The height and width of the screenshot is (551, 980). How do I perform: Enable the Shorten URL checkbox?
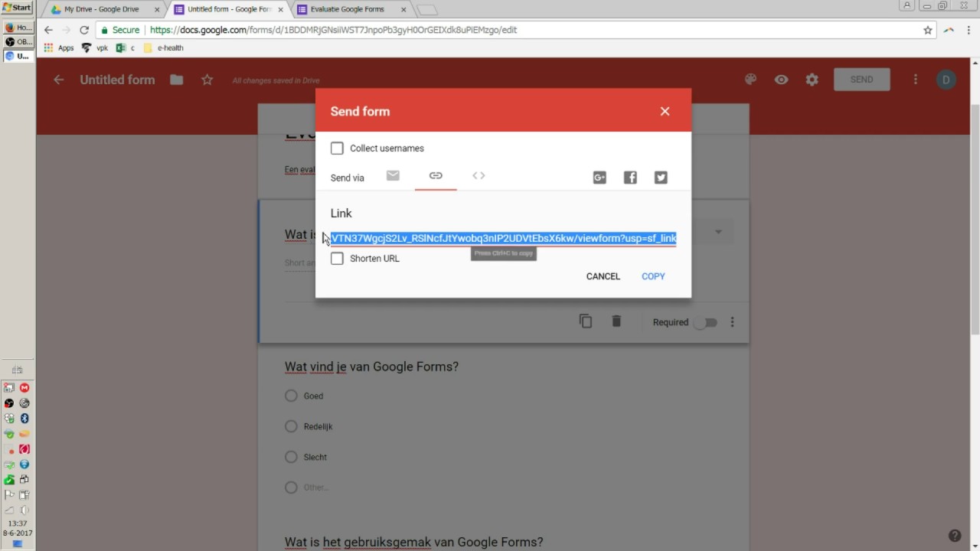pos(337,258)
